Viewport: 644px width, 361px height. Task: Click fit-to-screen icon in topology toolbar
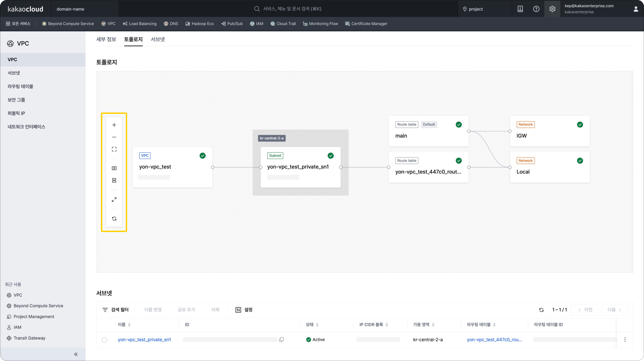(x=114, y=149)
